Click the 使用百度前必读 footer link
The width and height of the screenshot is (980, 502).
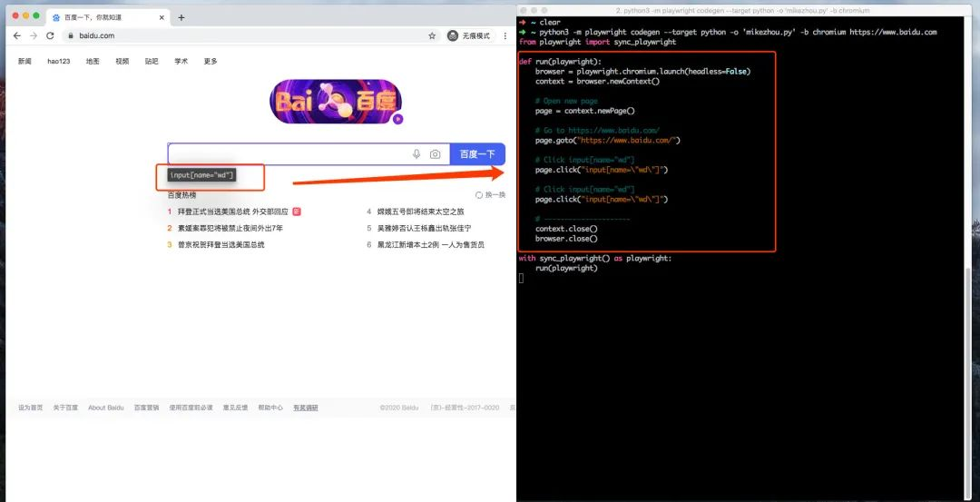click(191, 408)
